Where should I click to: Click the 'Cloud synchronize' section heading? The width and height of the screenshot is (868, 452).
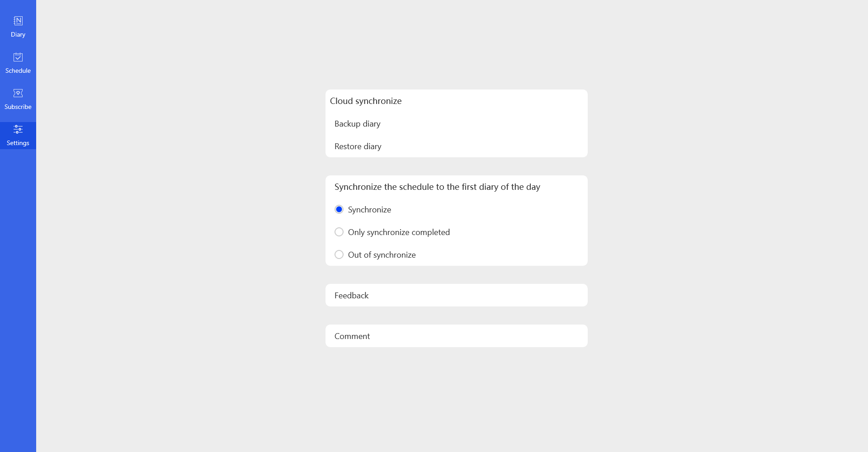coord(365,101)
